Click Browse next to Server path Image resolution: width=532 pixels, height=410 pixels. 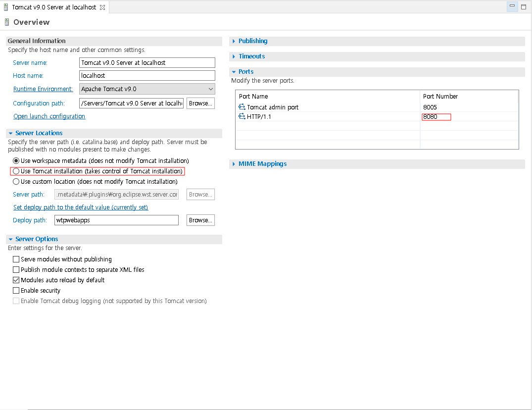pos(200,195)
